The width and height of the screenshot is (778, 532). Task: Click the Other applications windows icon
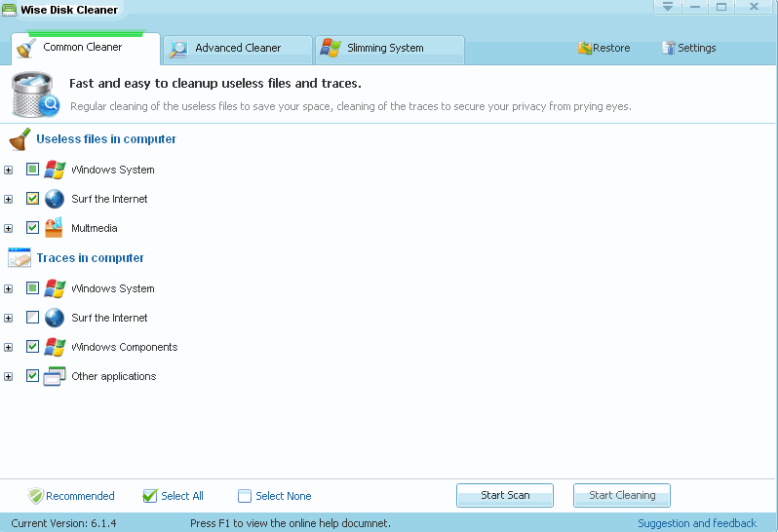click(55, 376)
